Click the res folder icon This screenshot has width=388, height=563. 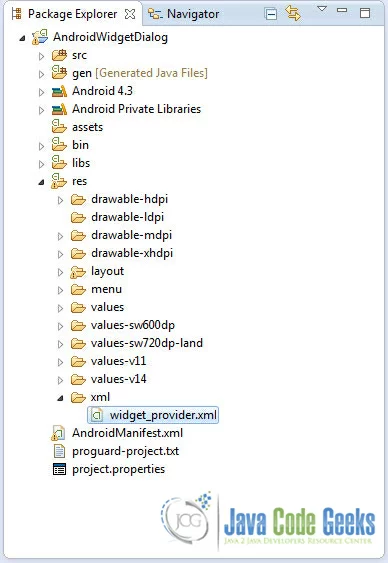59,181
